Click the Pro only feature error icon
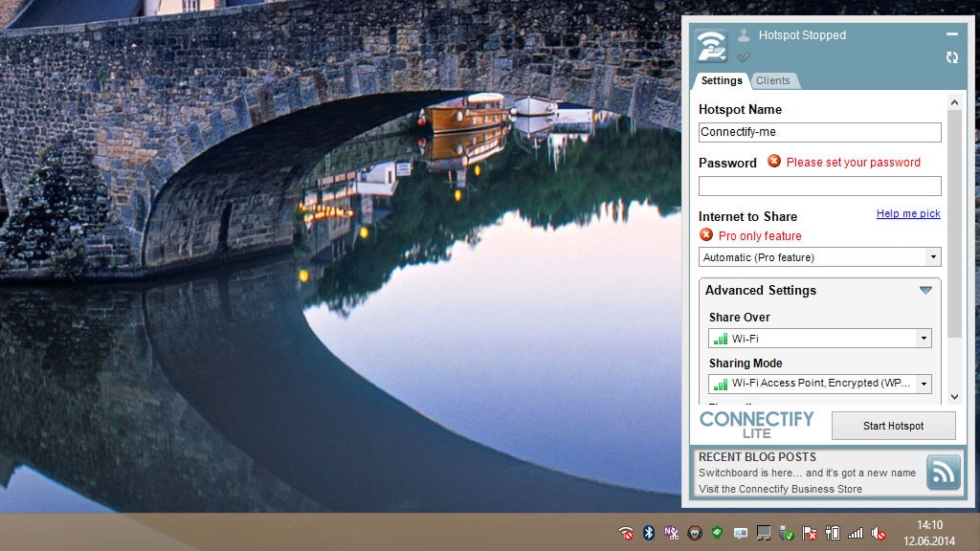Viewport: 980px width, 551px height. (x=705, y=235)
